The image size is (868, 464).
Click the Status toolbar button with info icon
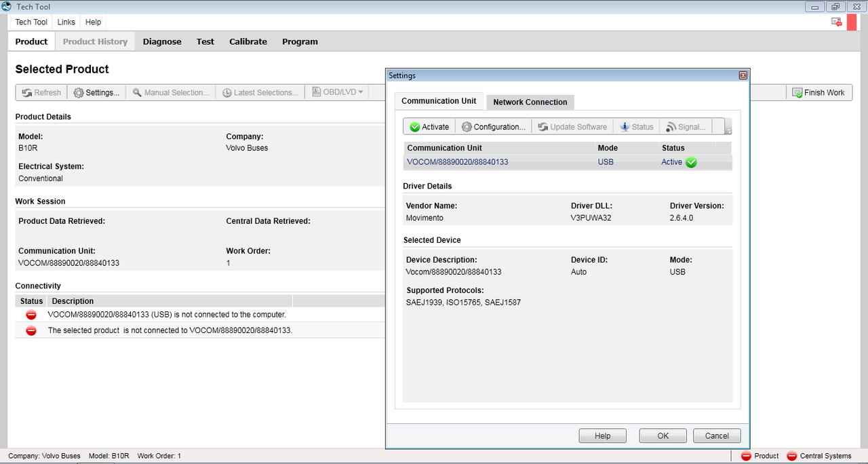pyautogui.click(x=636, y=127)
